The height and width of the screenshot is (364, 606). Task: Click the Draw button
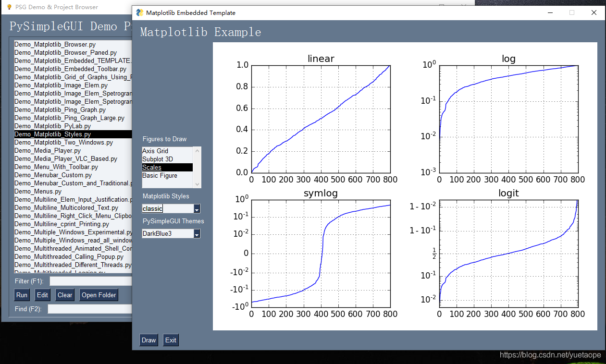[148, 340]
